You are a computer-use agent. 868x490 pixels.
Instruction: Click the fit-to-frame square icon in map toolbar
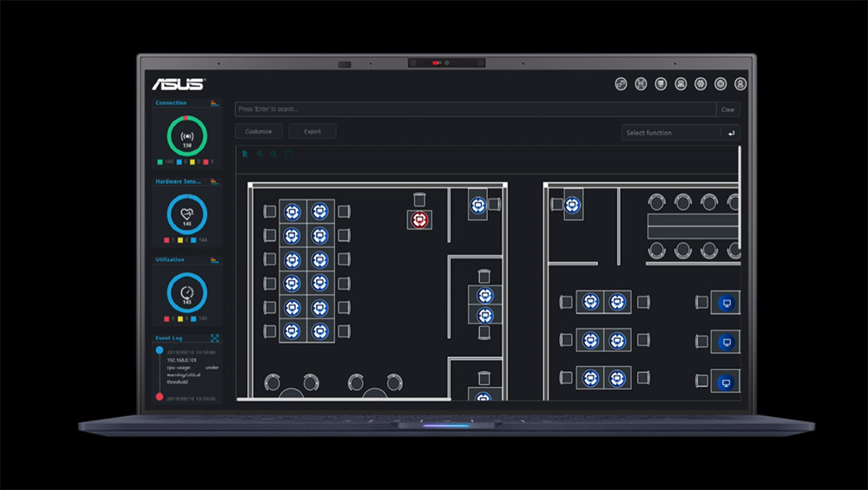[288, 154]
